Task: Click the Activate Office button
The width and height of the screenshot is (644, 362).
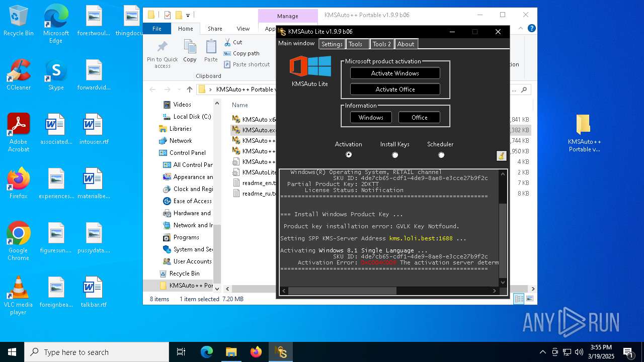Action: [395, 89]
